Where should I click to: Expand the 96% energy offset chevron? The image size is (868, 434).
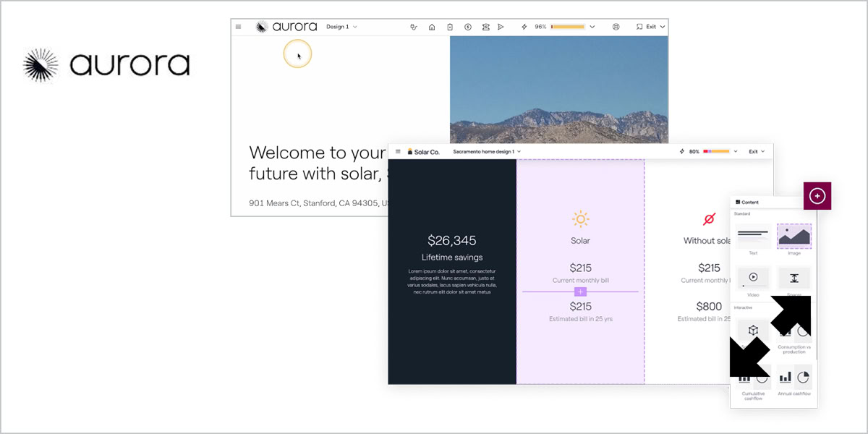[592, 27]
